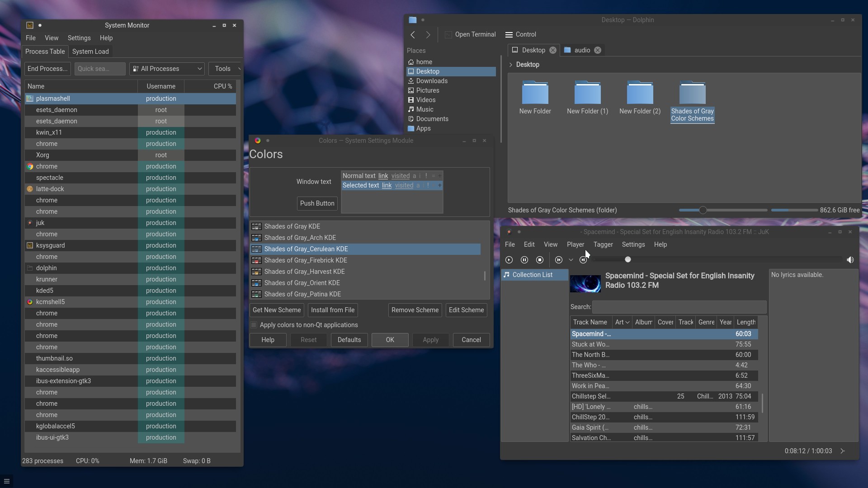Click the arrow next to JuK time display

[x=843, y=451]
